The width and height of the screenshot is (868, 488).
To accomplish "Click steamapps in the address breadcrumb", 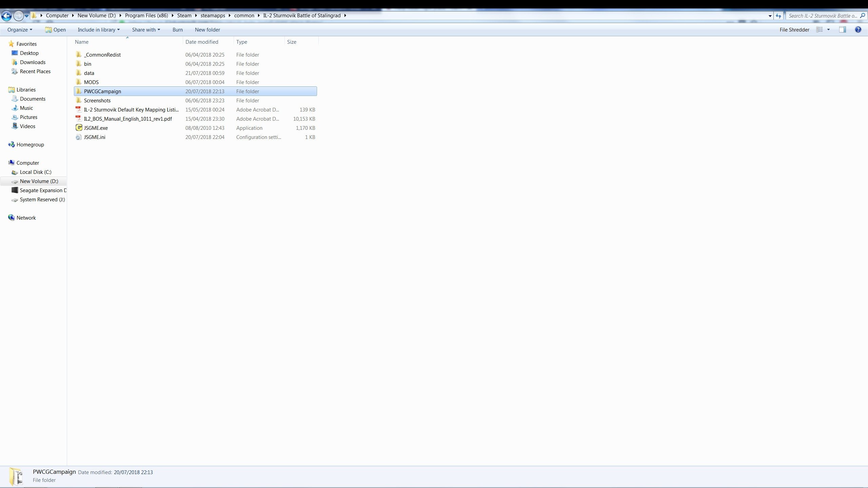I will 213,15.
